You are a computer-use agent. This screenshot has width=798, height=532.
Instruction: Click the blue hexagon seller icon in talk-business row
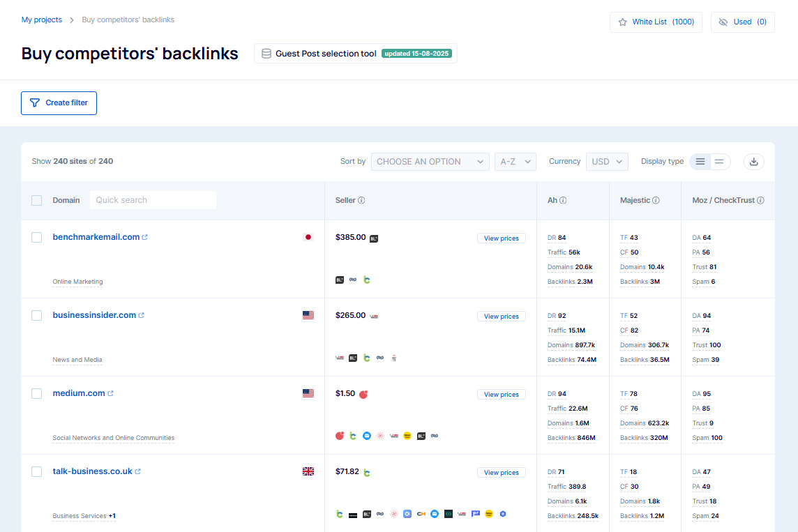coord(503,514)
